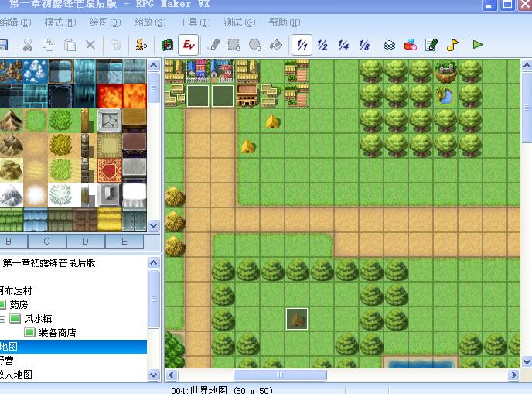Click the Delete X icon in the toolbar
Screen dimensions: 532x394
tap(90, 45)
